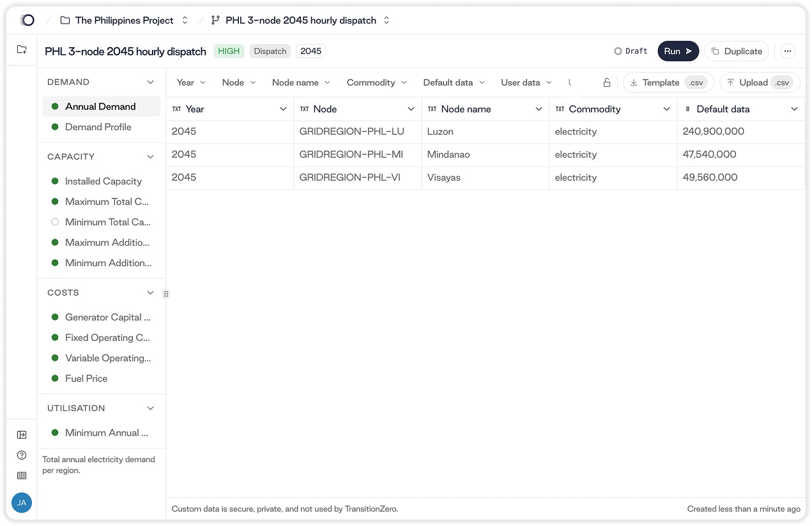Screen dimensions: 812x526
Task: Open the Default data filter dropdown
Action: click(x=454, y=82)
